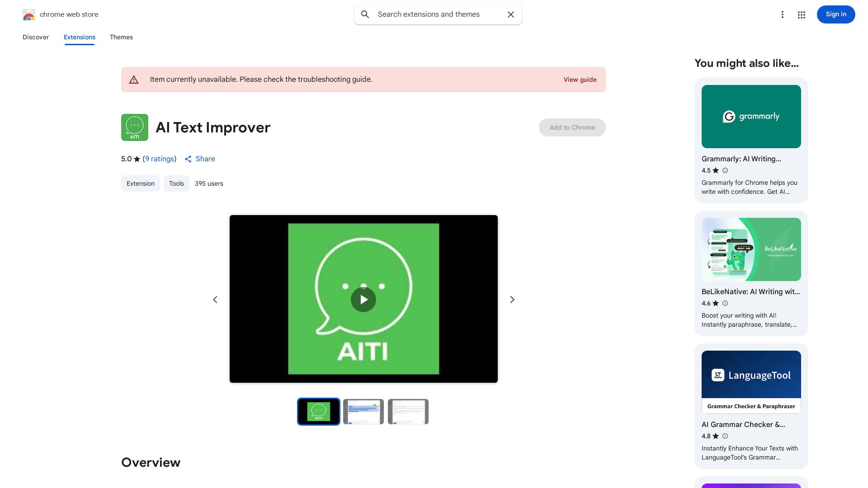Play the AI Text Improver promo video

(363, 299)
